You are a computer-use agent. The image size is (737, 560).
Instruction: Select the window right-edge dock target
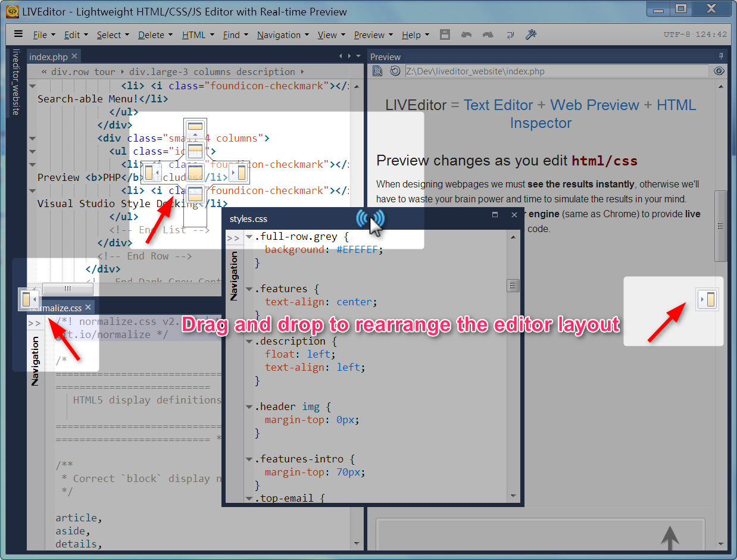point(707,298)
